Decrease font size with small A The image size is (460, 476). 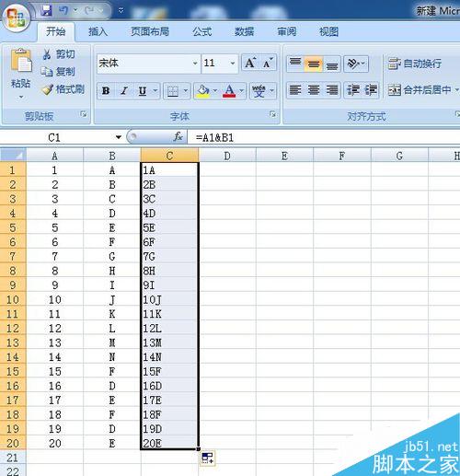[x=268, y=63]
